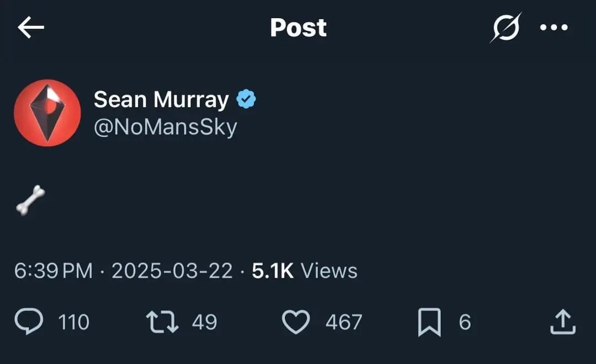Open the Grok slash-circle icon
This screenshot has height=364, width=596.
click(x=505, y=28)
